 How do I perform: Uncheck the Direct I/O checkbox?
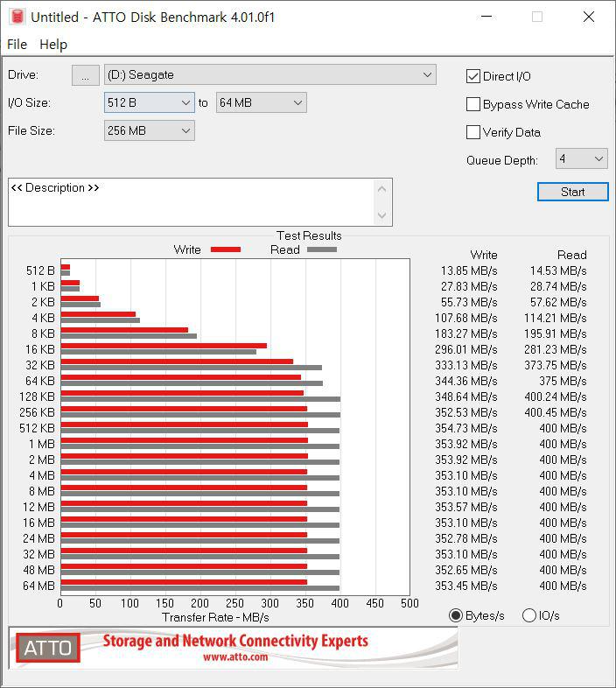click(x=473, y=76)
